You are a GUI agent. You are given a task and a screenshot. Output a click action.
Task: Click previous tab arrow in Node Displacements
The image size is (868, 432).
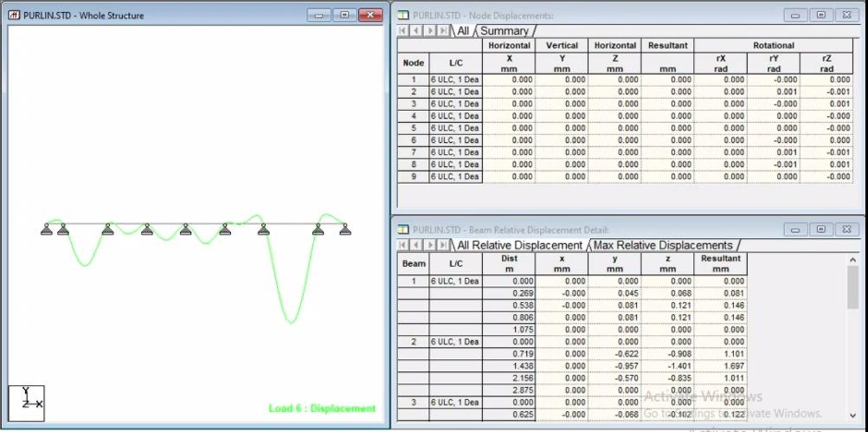point(415,31)
